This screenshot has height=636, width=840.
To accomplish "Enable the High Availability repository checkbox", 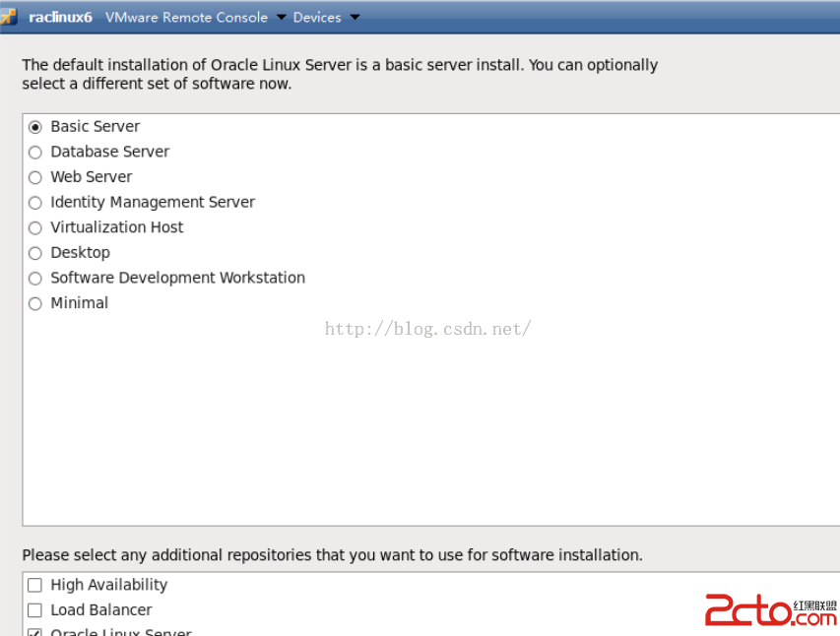I will 34,585.
